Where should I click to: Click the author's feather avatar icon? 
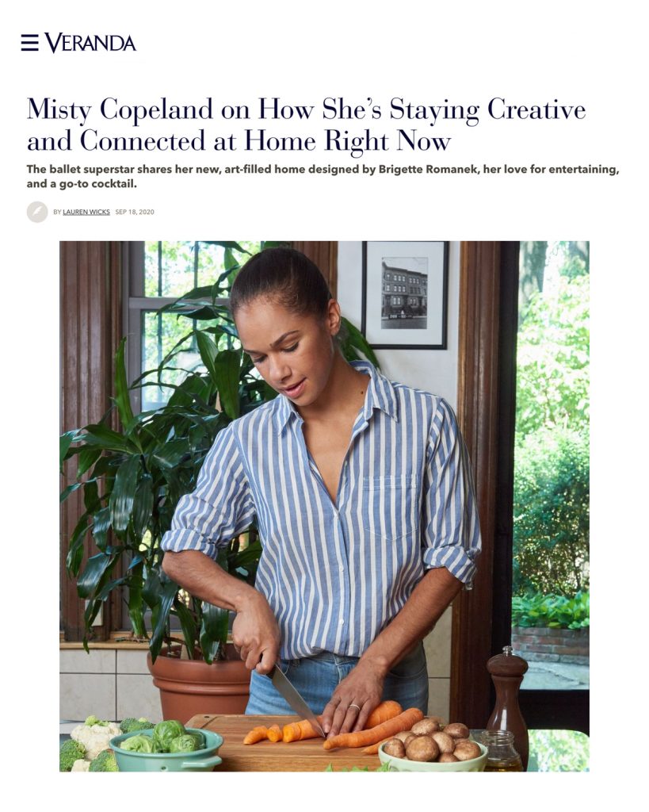coord(37,212)
